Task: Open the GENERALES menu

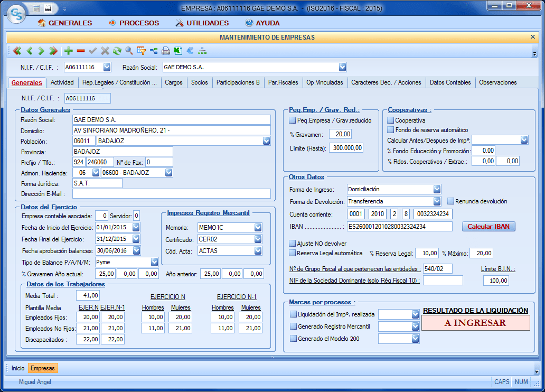Action: point(64,23)
